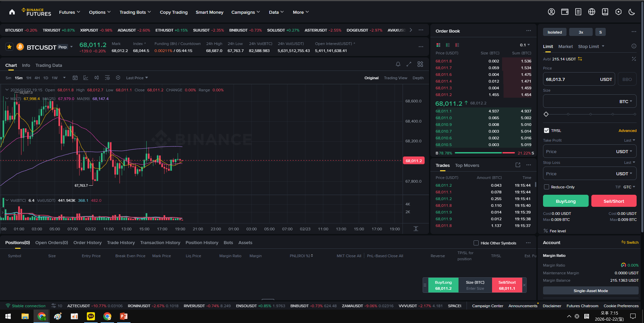
Task: Expand the Futures menu
Action: tap(69, 12)
